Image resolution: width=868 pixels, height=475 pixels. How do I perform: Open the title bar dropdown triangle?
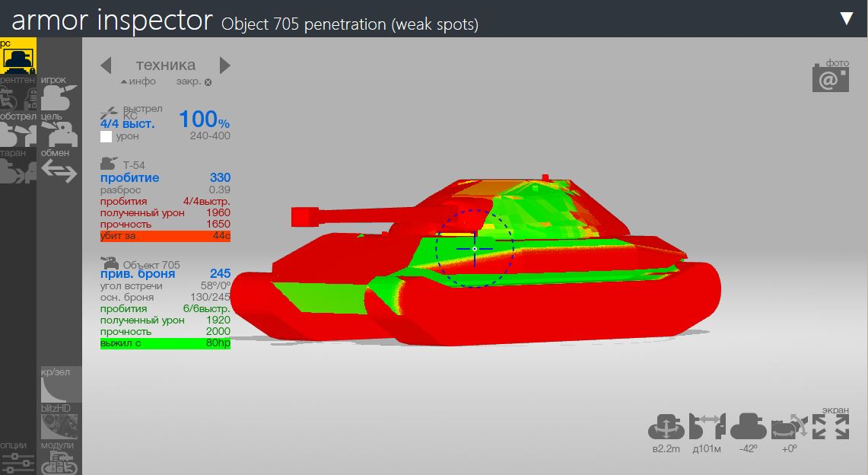(x=847, y=19)
